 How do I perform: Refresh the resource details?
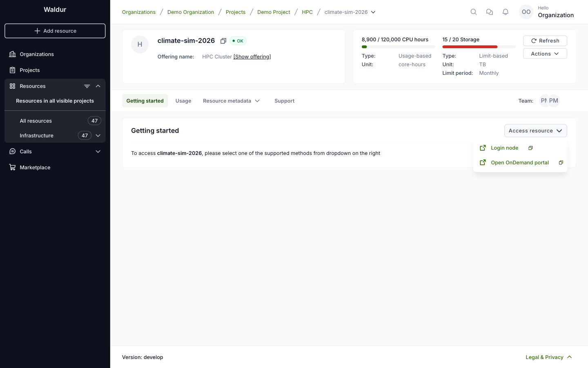[x=545, y=41]
